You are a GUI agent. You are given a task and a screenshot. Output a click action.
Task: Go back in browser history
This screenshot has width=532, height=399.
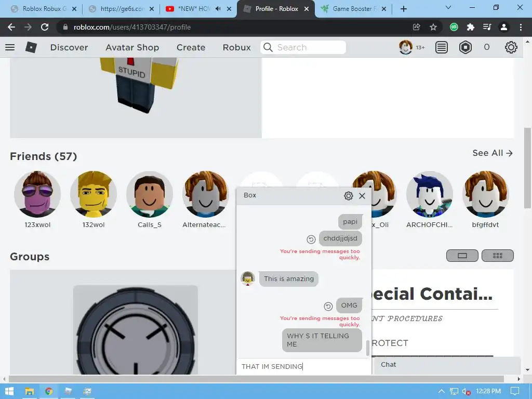click(x=11, y=27)
